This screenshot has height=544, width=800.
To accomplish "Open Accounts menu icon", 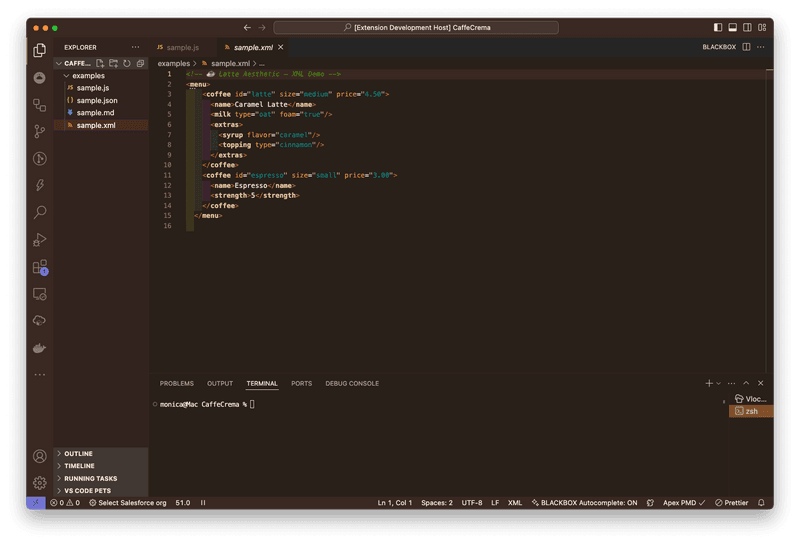I will (39, 456).
